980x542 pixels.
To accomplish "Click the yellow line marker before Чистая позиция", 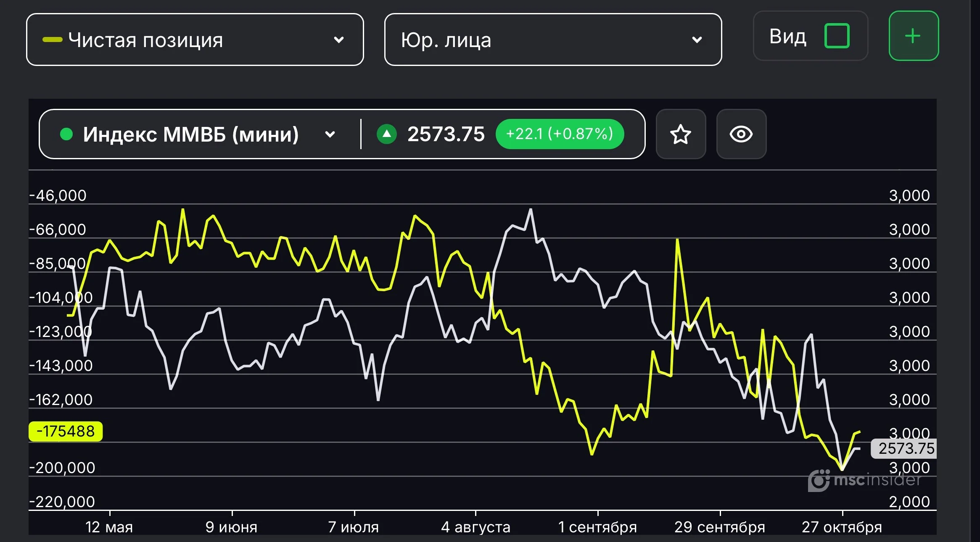I will [52, 40].
